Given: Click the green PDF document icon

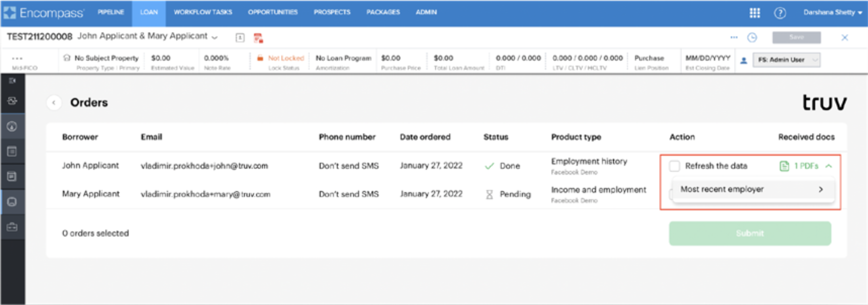Looking at the screenshot, I should pos(784,166).
